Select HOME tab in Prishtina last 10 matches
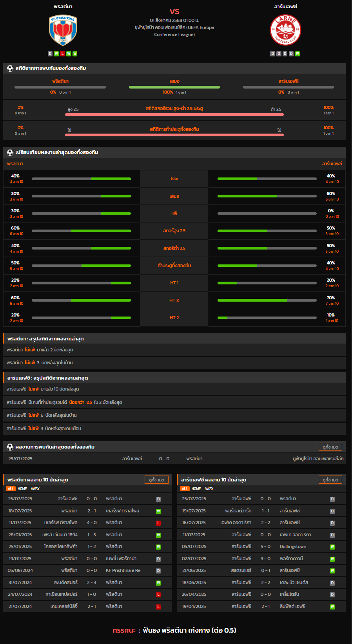352x644 pixels. tap(22, 489)
